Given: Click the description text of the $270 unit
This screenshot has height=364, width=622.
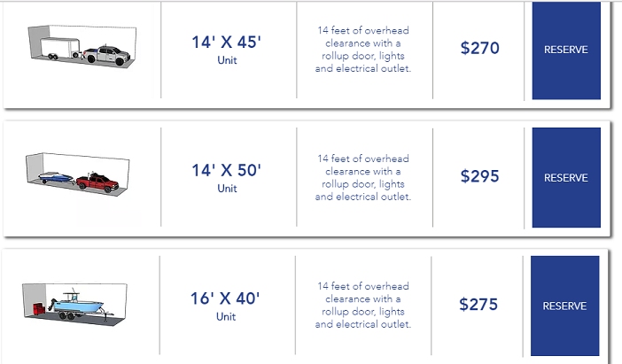Looking at the screenshot, I should 363,50.
